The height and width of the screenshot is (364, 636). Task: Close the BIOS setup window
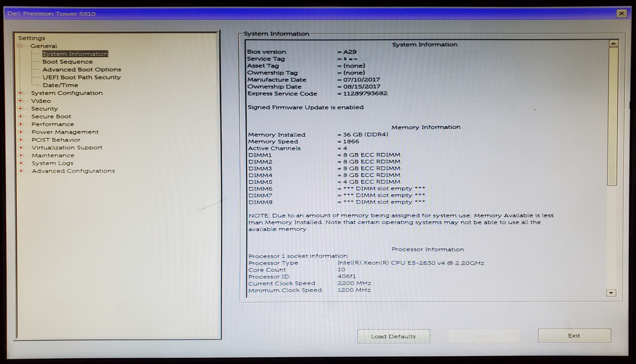[x=621, y=14]
